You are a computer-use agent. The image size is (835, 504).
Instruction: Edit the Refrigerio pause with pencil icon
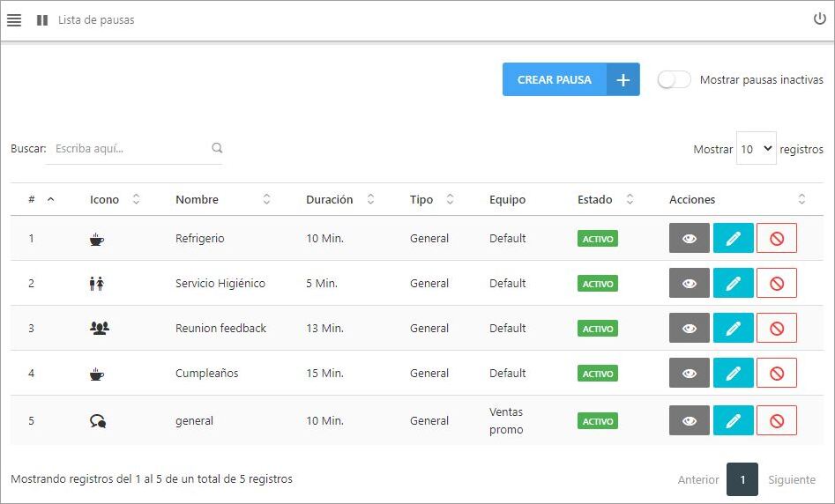click(733, 238)
